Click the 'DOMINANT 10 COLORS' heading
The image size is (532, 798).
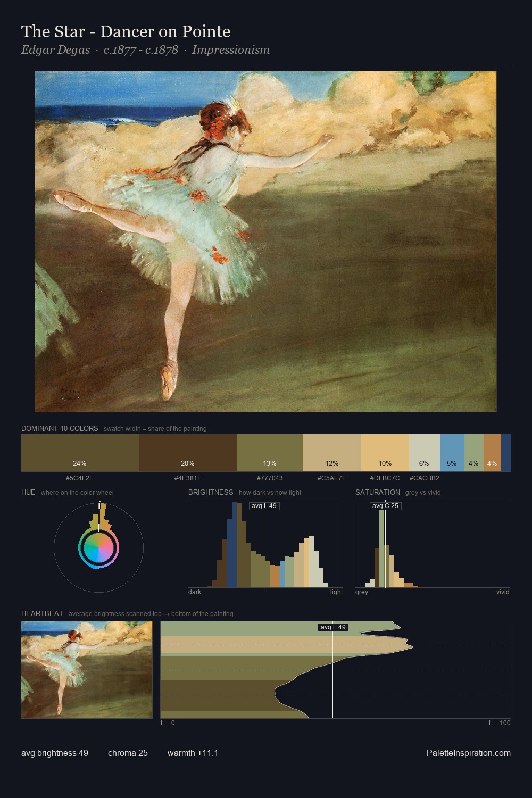pyautogui.click(x=60, y=428)
